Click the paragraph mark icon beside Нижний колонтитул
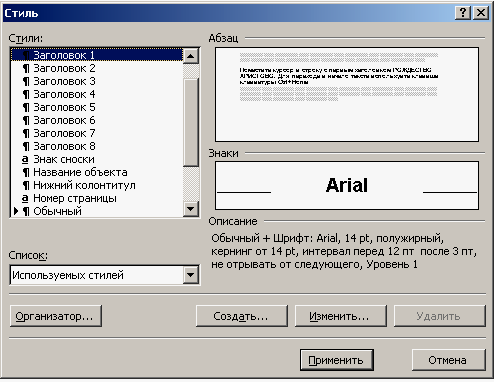This screenshot has width=494, height=382. [26, 186]
